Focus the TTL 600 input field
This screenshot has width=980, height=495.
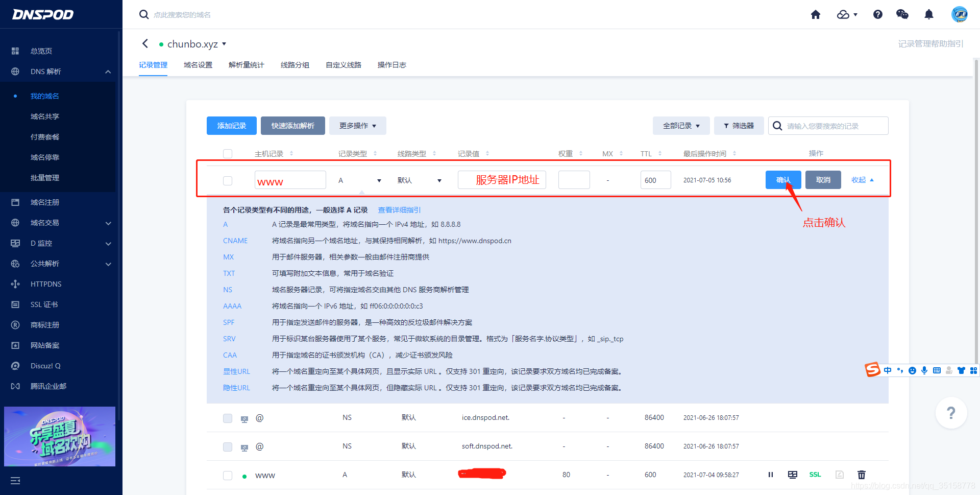pyautogui.click(x=656, y=180)
